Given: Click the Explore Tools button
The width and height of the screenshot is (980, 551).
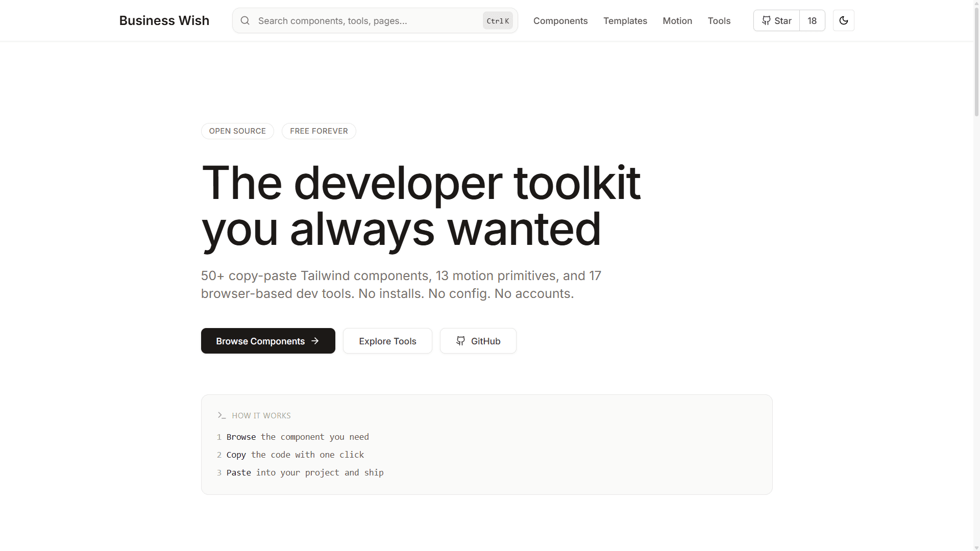Looking at the screenshot, I should click(x=387, y=341).
